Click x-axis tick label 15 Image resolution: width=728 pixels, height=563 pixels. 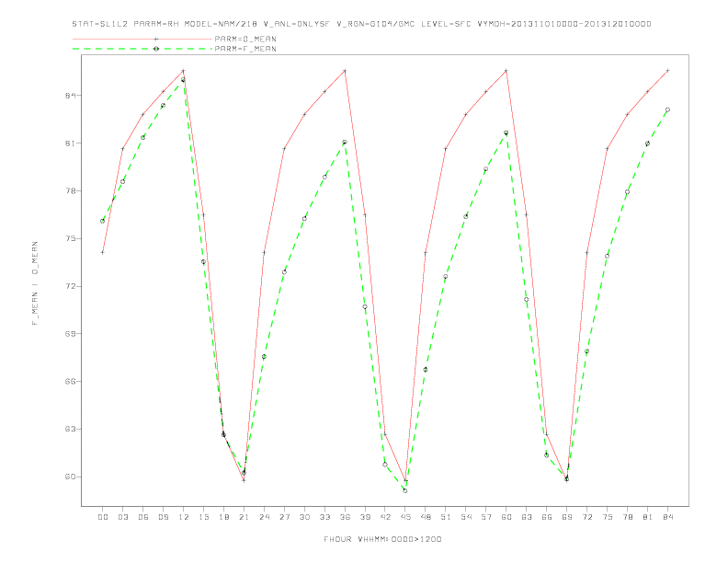[203, 517]
